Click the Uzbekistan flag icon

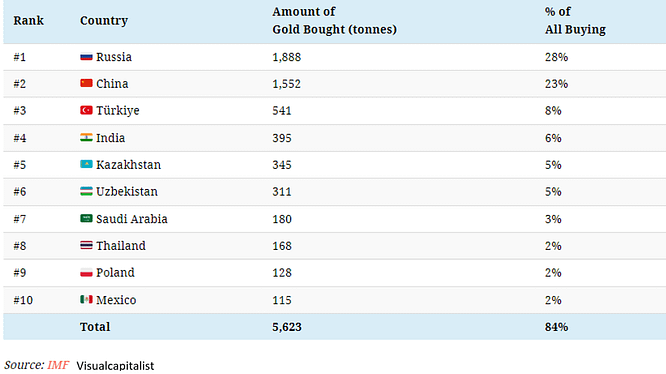click(x=86, y=191)
